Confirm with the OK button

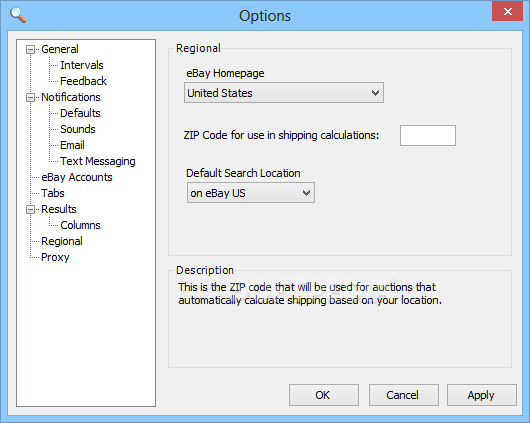(x=324, y=395)
